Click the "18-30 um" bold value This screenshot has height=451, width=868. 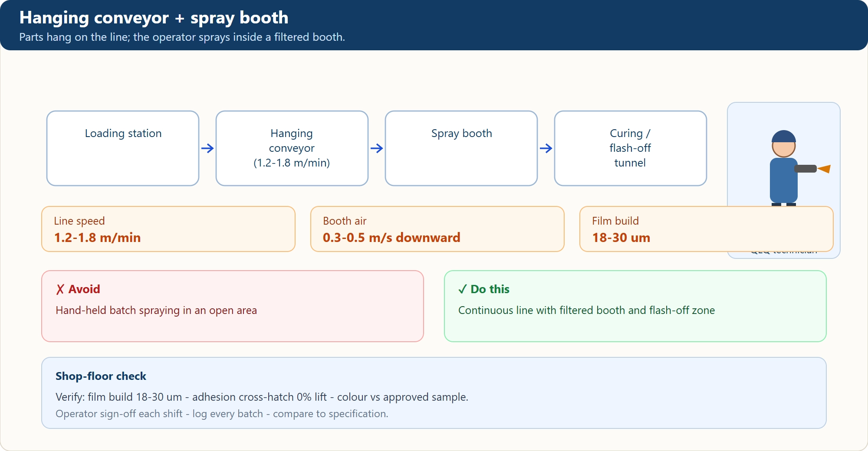(x=621, y=238)
